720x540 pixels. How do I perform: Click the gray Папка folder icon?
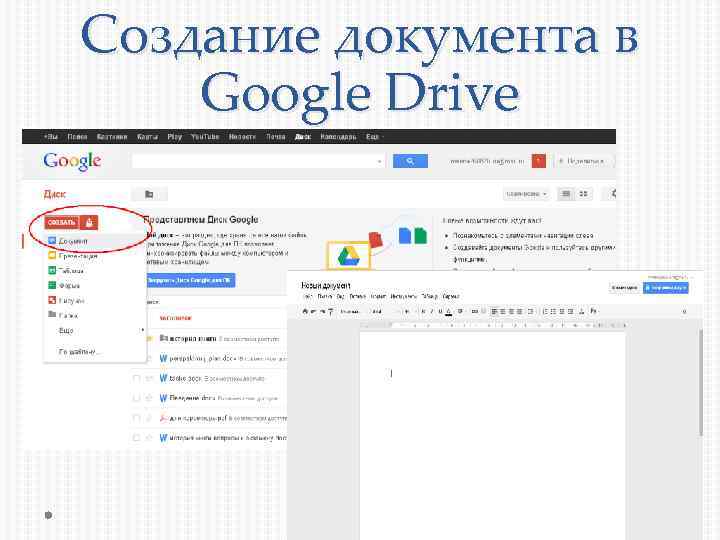click(x=52, y=315)
